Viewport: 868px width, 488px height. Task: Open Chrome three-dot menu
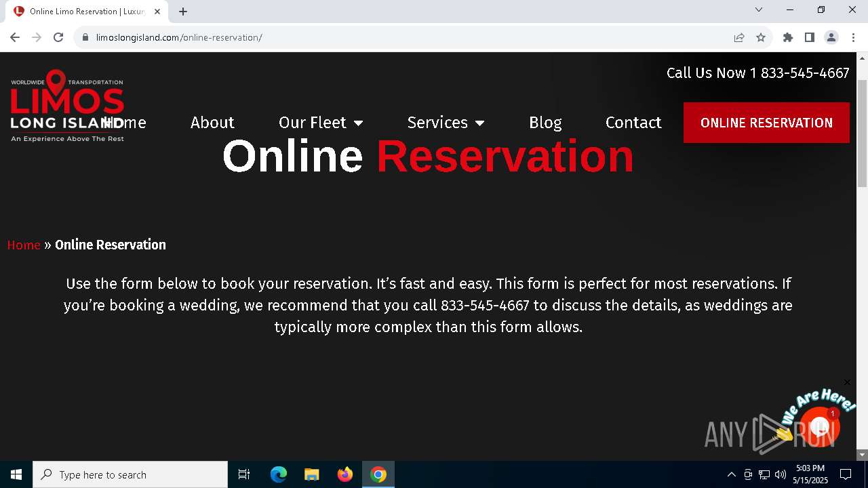coord(853,37)
